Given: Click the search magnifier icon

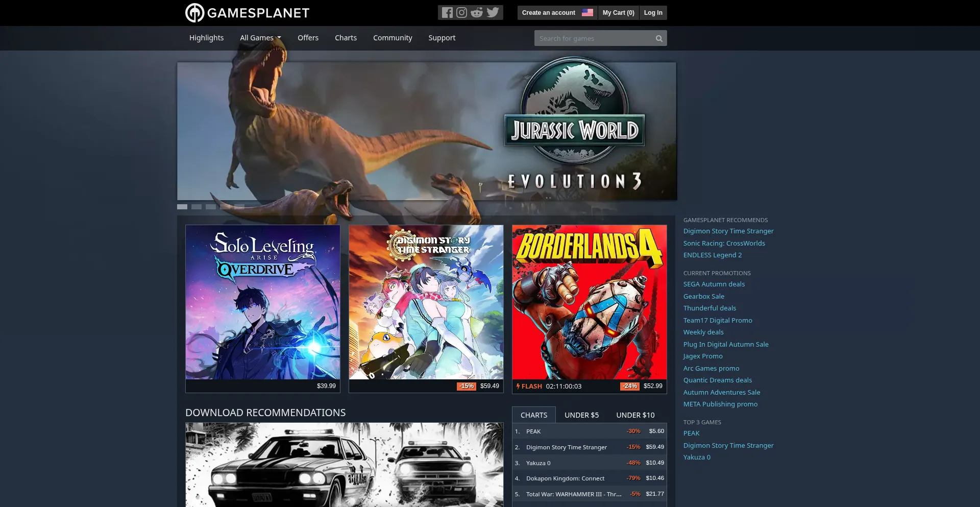Looking at the screenshot, I should tap(659, 38).
